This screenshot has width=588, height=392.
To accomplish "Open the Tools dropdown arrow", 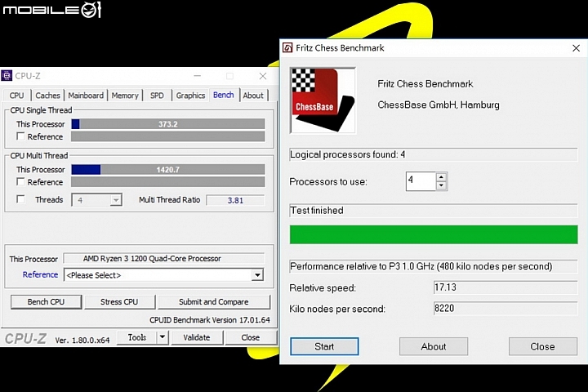I will point(163,337).
